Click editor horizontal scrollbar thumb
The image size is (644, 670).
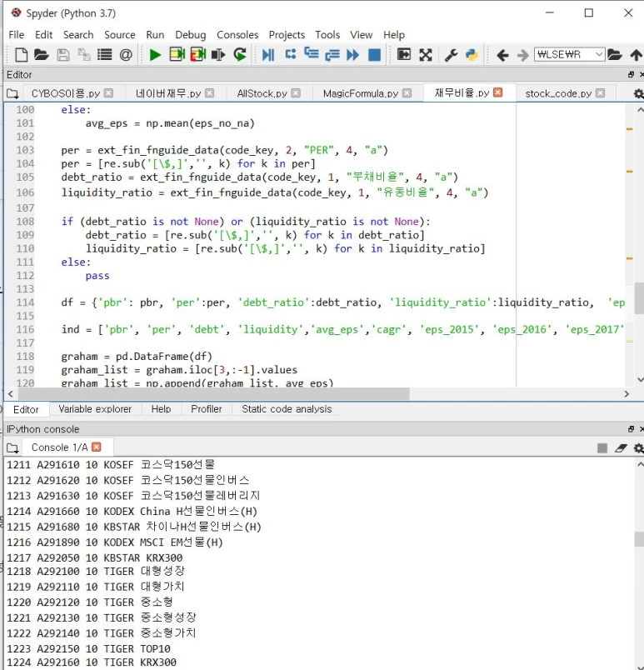coord(214,393)
